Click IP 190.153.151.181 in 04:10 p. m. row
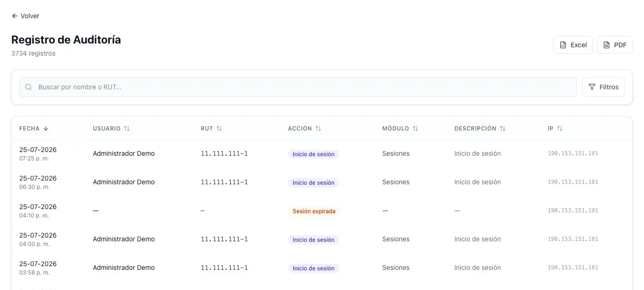 (x=573, y=210)
